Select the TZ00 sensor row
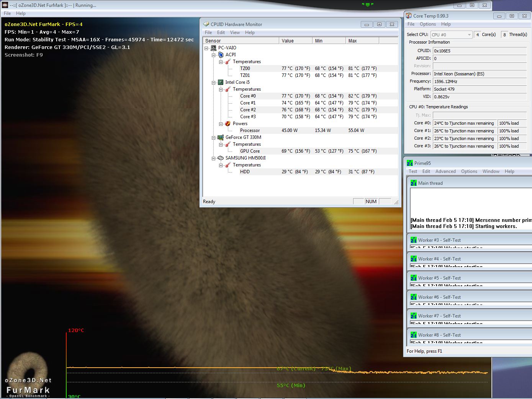 [x=300, y=68]
